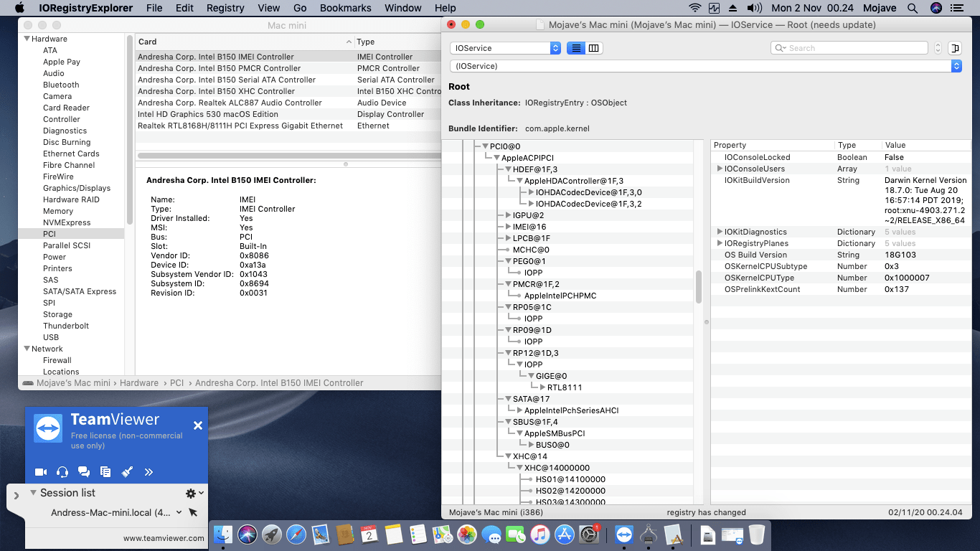Open Session list settings via the gear icon
980x551 pixels.
(189, 492)
